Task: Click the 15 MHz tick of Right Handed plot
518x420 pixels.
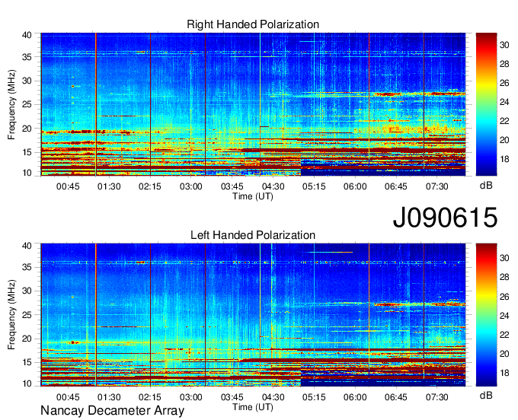Action: 27,152
